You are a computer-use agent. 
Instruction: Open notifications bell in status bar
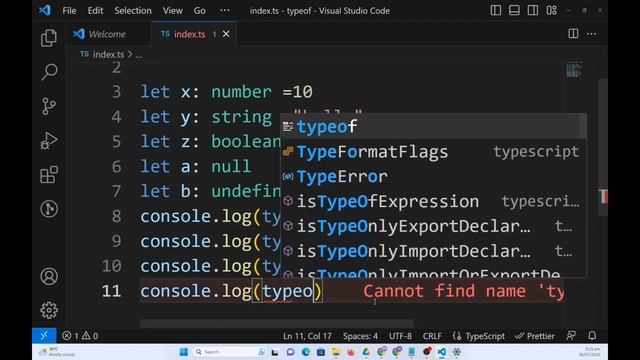pyautogui.click(x=592, y=336)
